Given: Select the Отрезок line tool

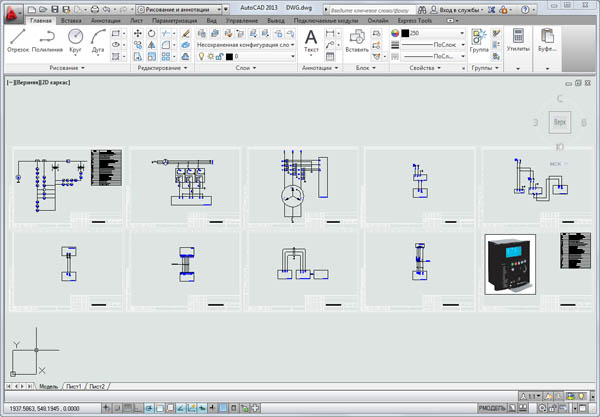Looking at the screenshot, I should [18, 41].
